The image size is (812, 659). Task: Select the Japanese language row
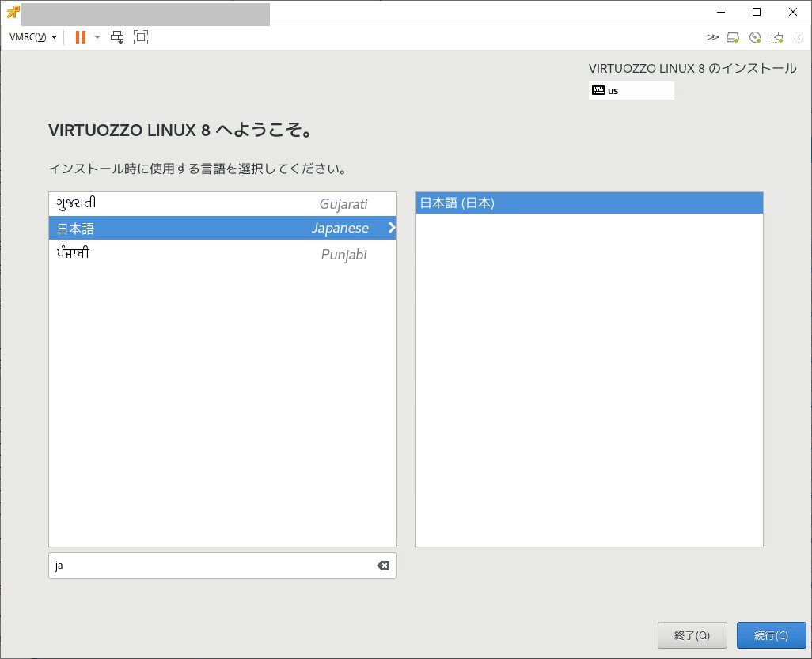222,228
